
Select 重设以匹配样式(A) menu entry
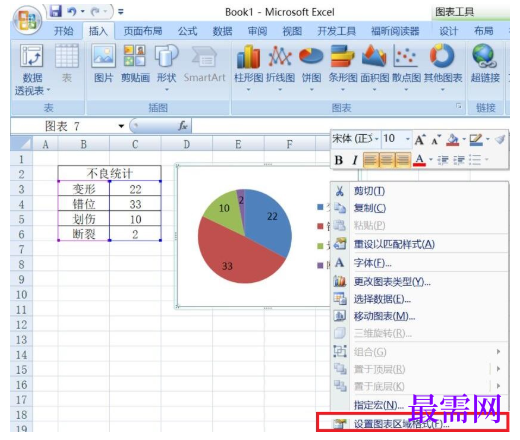coord(420,244)
